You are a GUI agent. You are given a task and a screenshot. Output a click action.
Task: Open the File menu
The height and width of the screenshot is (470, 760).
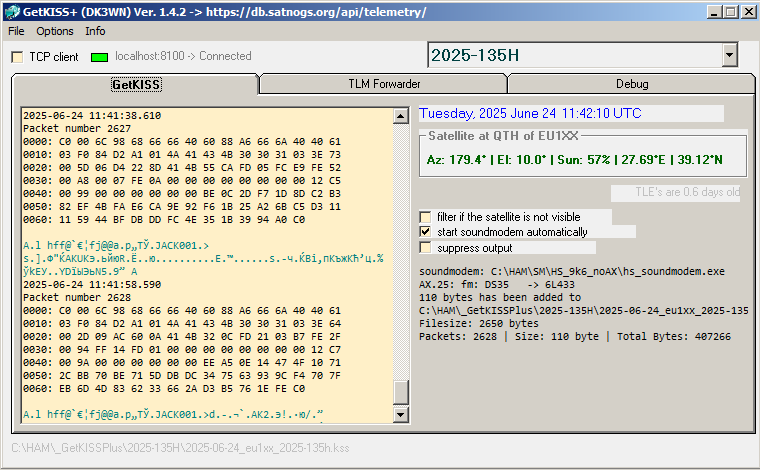[x=16, y=31]
